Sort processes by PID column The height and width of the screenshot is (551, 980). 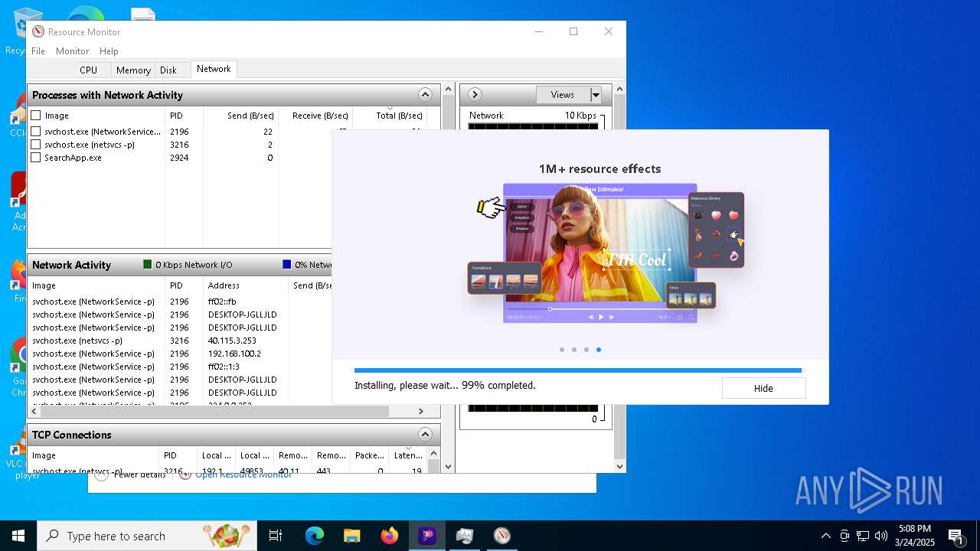[x=184, y=116]
